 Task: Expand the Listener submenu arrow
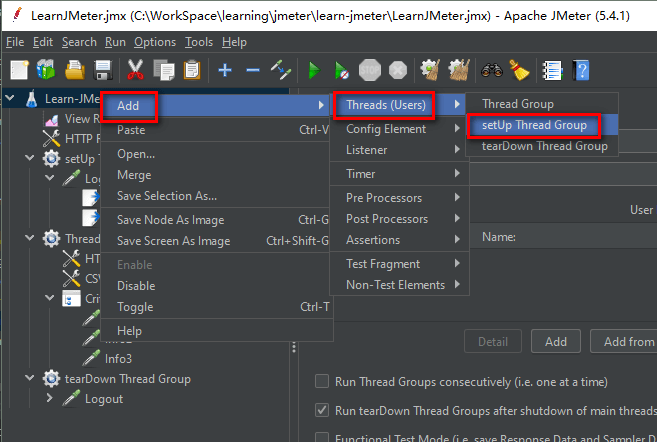457,150
